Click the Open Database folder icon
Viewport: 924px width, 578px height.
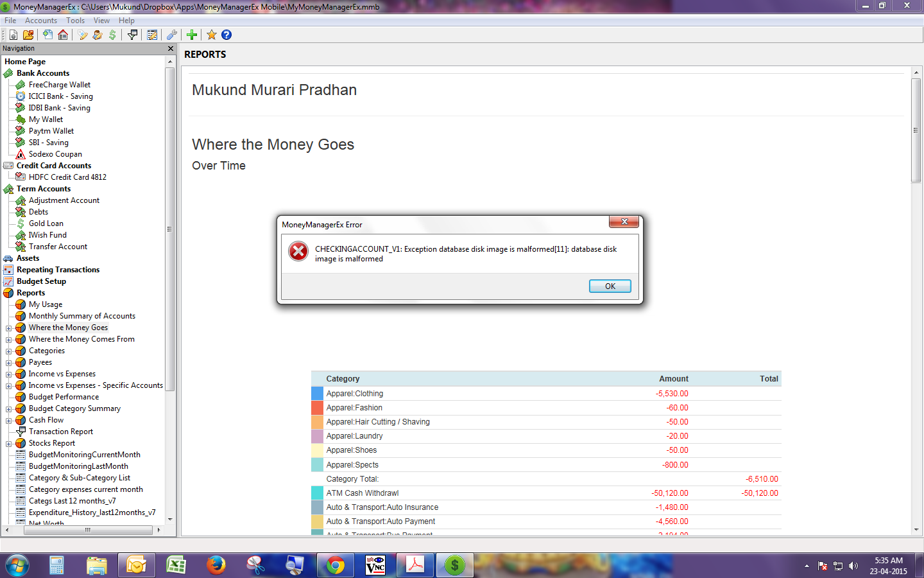tap(28, 35)
